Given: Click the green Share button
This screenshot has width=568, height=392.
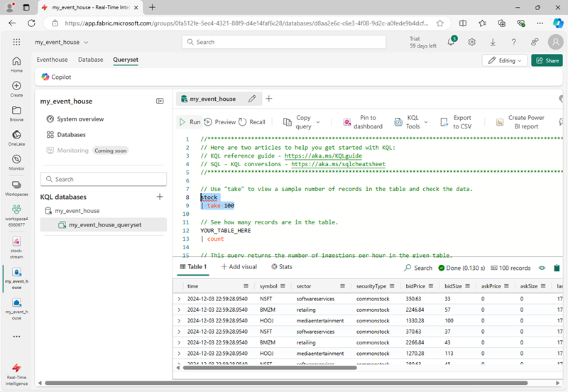Looking at the screenshot, I should coord(547,60).
